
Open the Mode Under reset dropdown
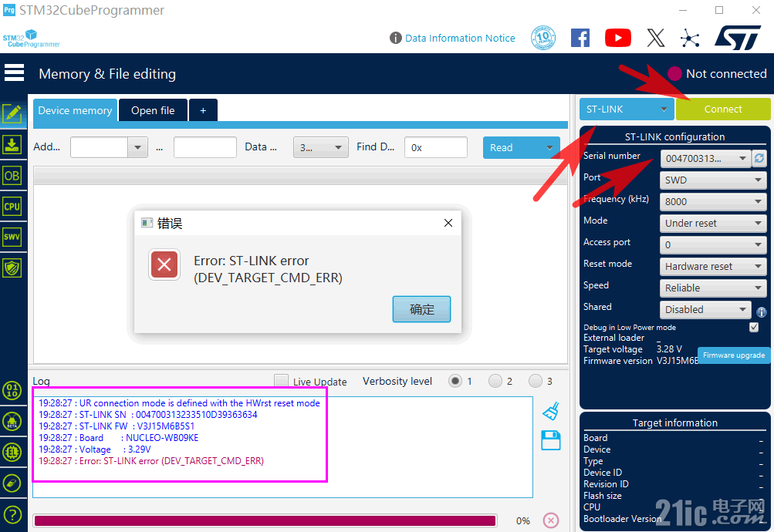[x=713, y=224]
